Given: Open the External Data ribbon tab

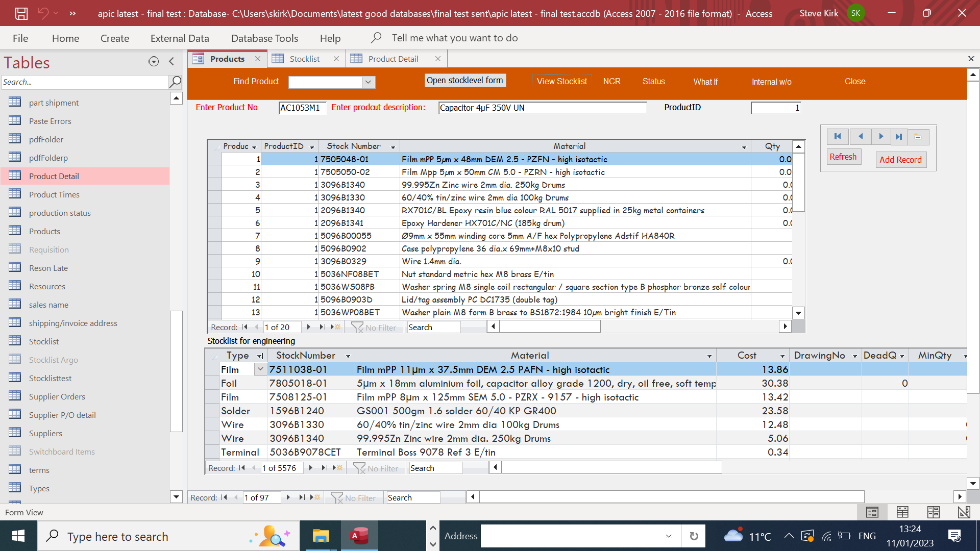Looking at the screenshot, I should [180, 38].
